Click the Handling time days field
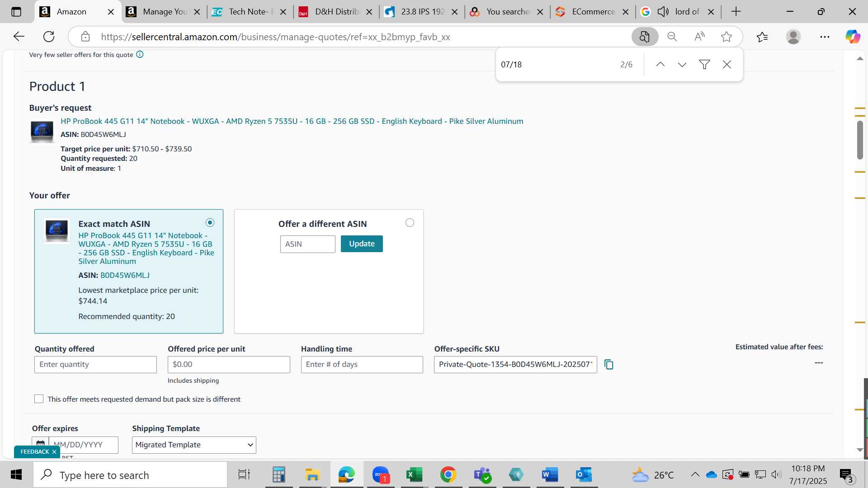Image resolution: width=868 pixels, height=488 pixels. (x=362, y=365)
